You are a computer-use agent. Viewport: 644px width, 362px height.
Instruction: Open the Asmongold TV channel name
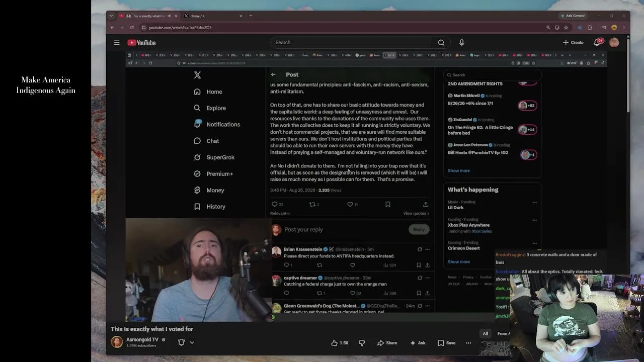tap(142, 340)
